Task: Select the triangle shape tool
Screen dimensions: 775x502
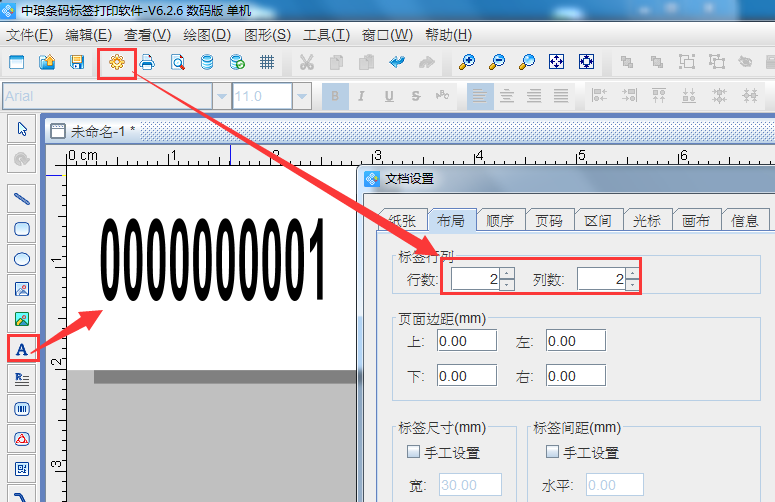Action: (22, 439)
